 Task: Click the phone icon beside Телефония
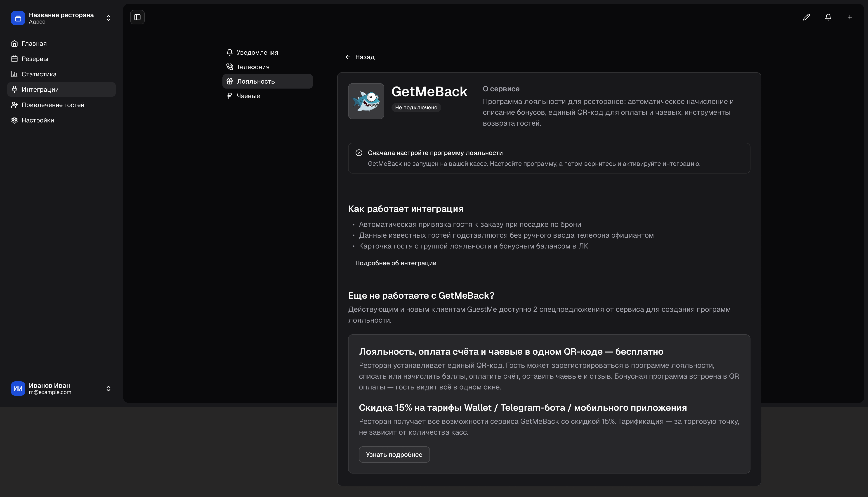pyautogui.click(x=229, y=67)
